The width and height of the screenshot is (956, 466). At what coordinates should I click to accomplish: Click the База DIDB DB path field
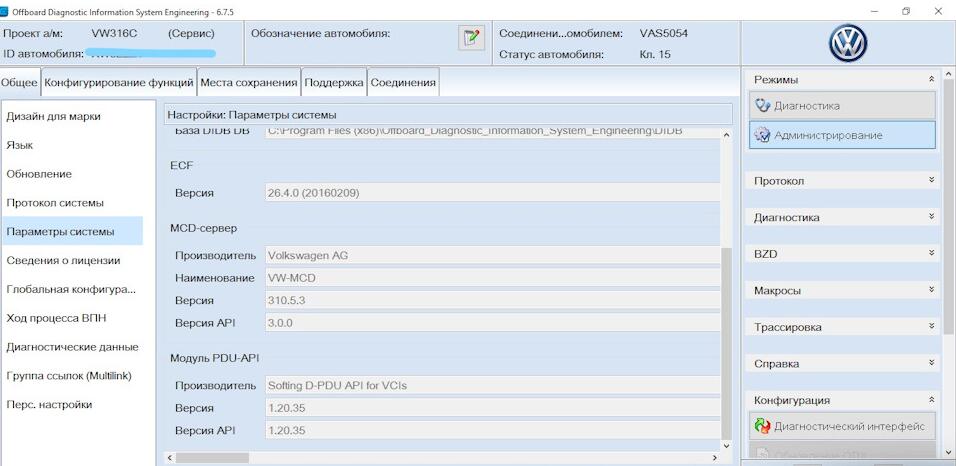(x=493, y=132)
